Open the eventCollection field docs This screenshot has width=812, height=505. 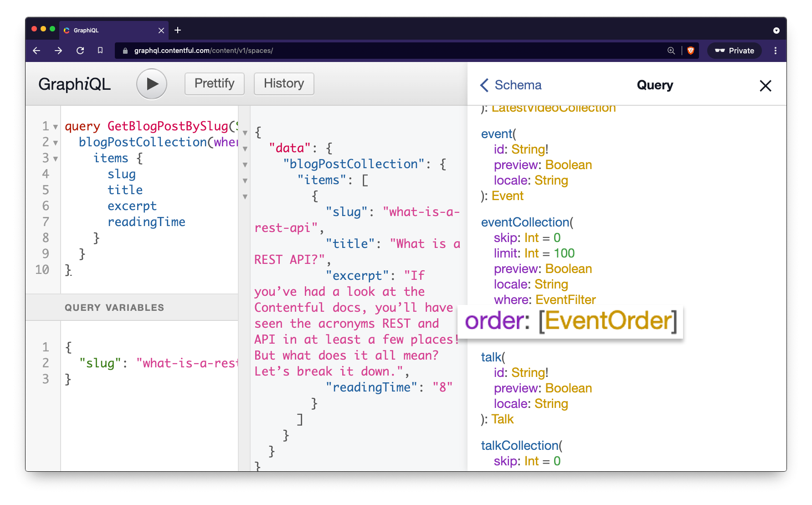pos(525,222)
